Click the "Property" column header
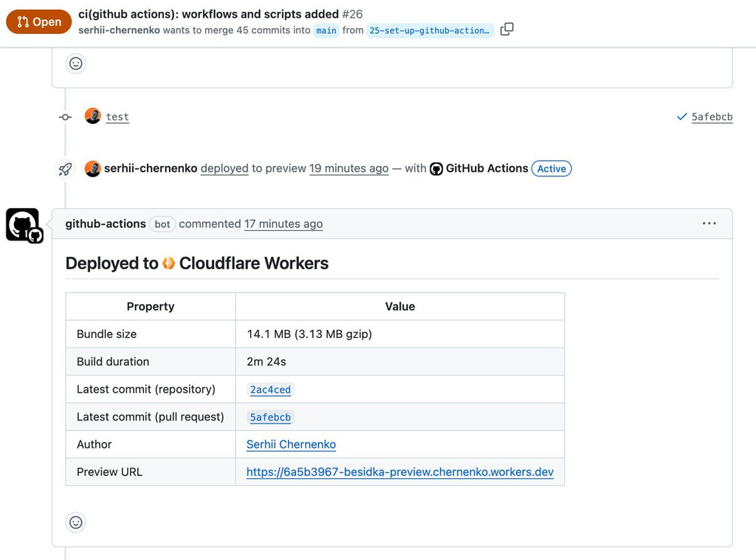Screen dimensions: 756x560 (x=151, y=306)
